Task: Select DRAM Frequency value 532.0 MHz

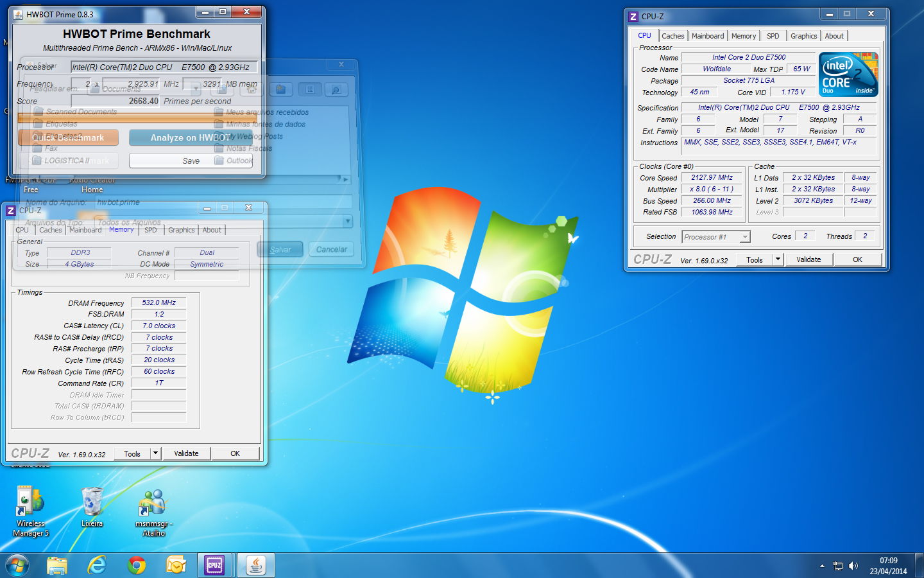Action: tap(158, 302)
